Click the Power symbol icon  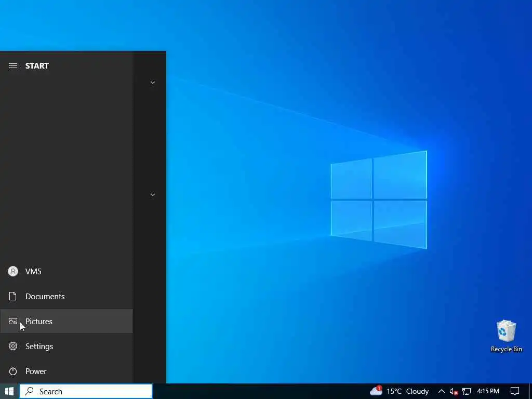[x=13, y=371]
